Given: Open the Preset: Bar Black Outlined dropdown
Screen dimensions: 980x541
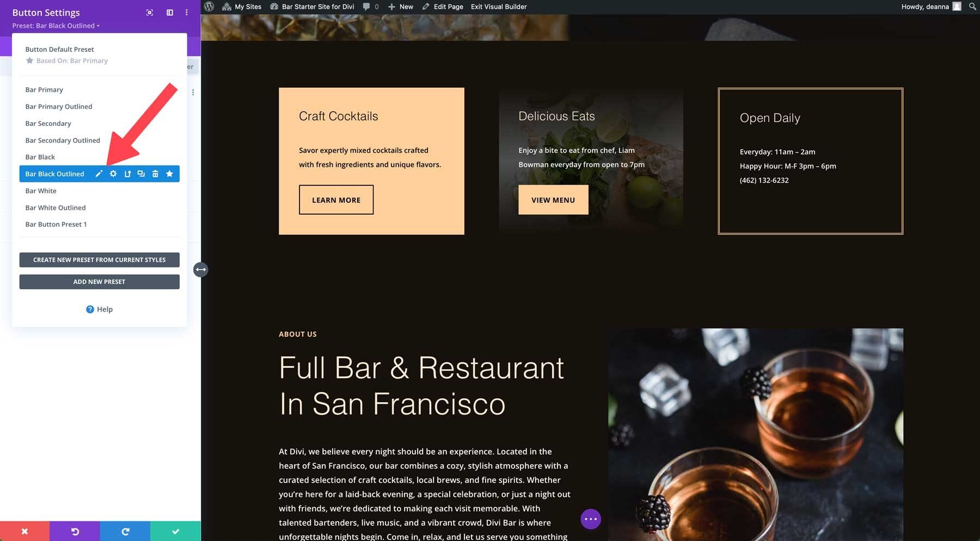Looking at the screenshot, I should 56,26.
